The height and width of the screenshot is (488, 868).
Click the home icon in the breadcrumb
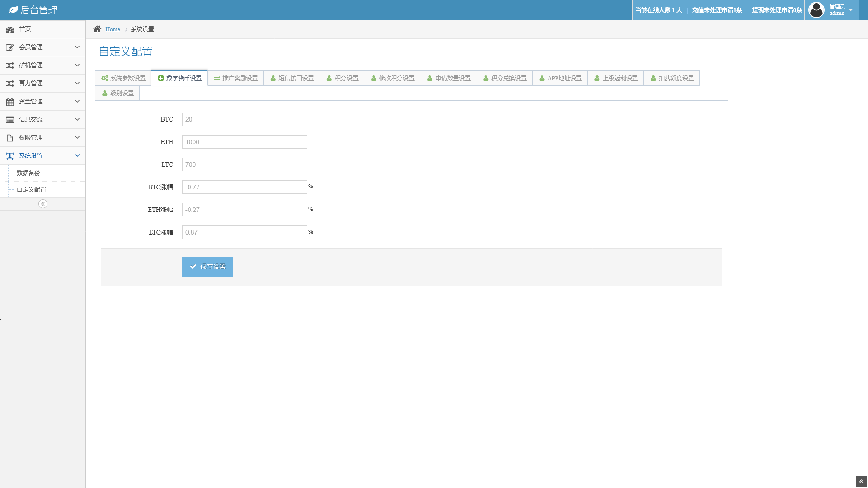[x=97, y=29]
